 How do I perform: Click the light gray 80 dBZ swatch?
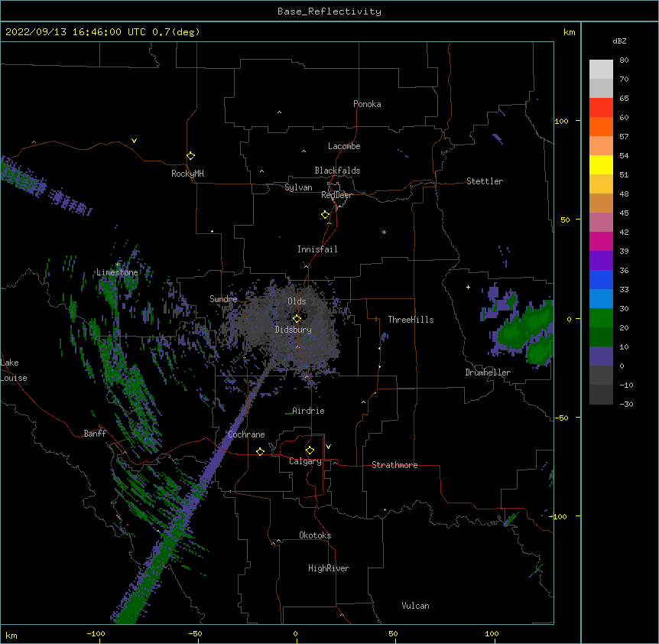pyautogui.click(x=601, y=70)
